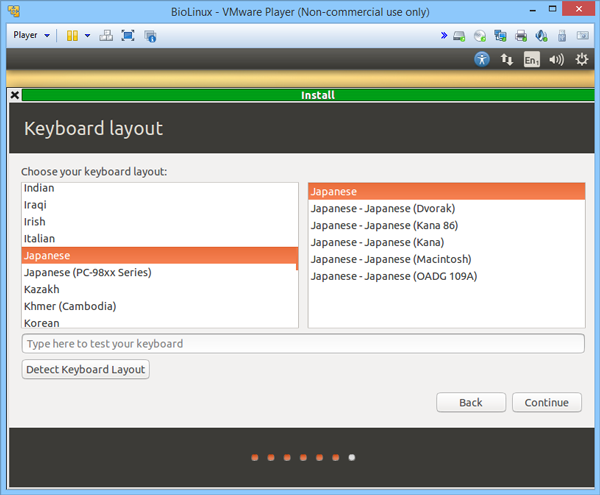Select Japanese (Kana) variant
This screenshot has width=600, height=495.
(x=447, y=242)
